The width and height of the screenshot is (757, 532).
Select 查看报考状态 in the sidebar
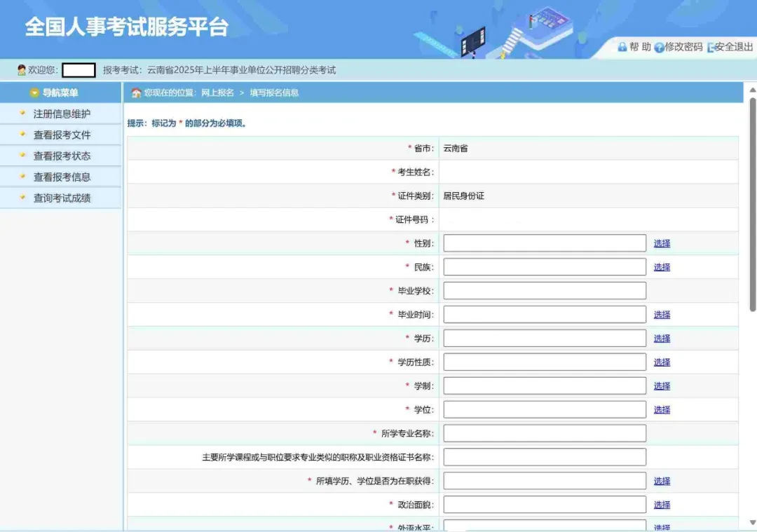[61, 156]
